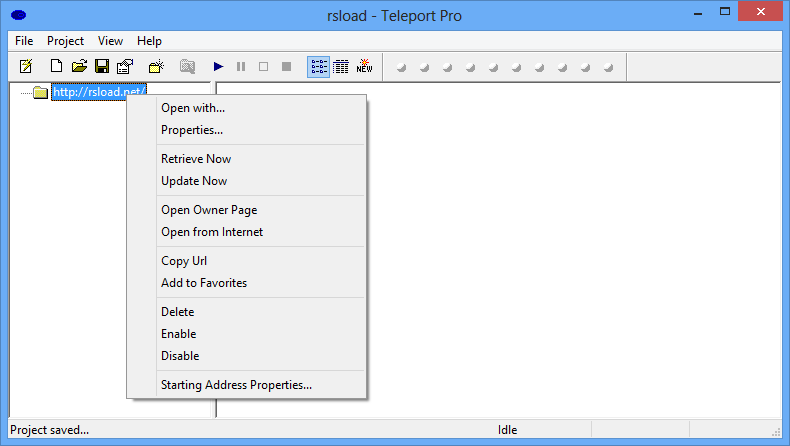The image size is (790, 446).
Task: Switch to tree list view
Action: point(318,67)
